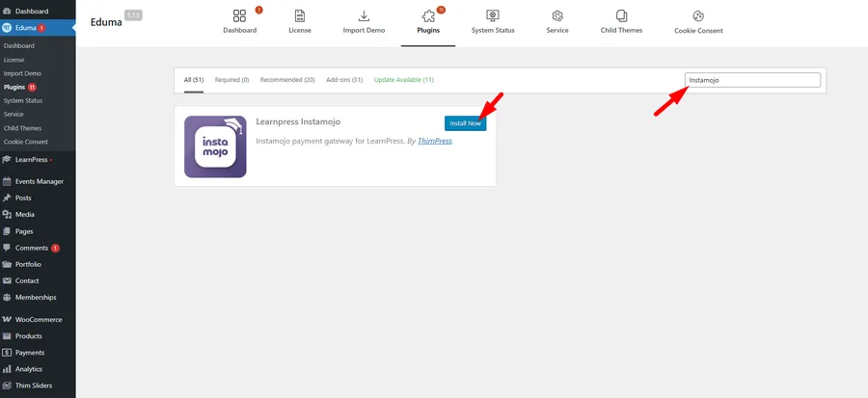The height and width of the screenshot is (398, 868).
Task: Select the Plugins puzzle icon
Action: [x=428, y=15]
